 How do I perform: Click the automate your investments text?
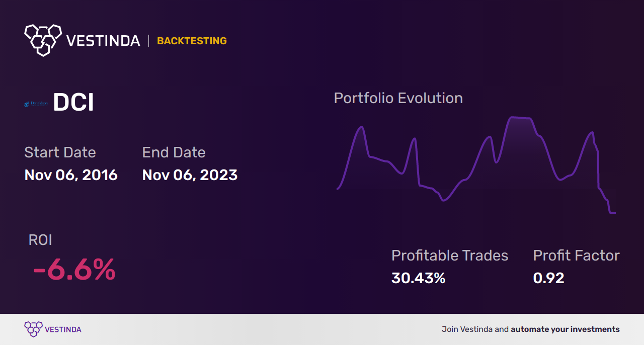tap(565, 329)
